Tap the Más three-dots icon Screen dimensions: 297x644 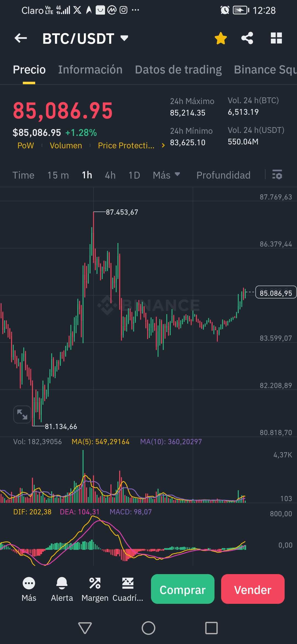[29, 583]
